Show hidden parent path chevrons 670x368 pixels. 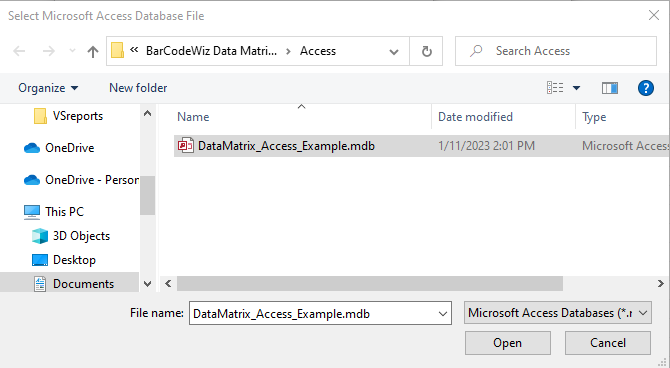click(x=134, y=50)
